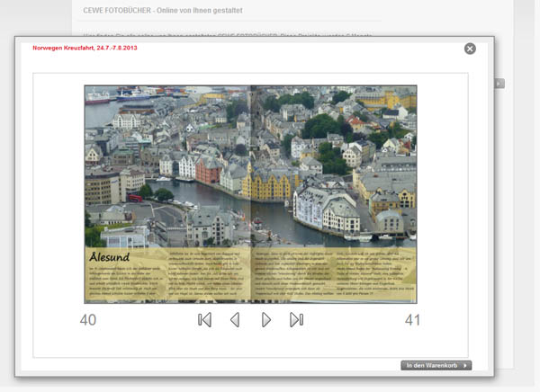The width and height of the screenshot is (540, 392).
Task: Click the red building by the canal
Action: point(207,171)
